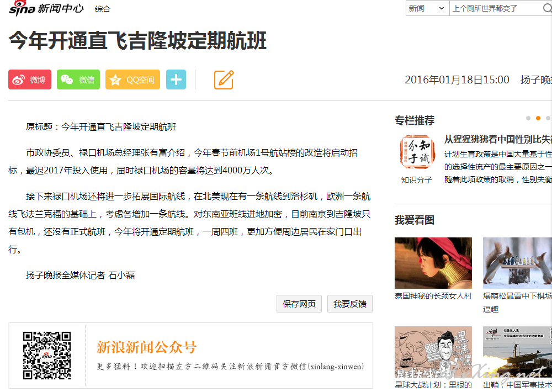The height and width of the screenshot is (392, 552).
Task: Share the article via WeChat button
Action: (x=78, y=80)
